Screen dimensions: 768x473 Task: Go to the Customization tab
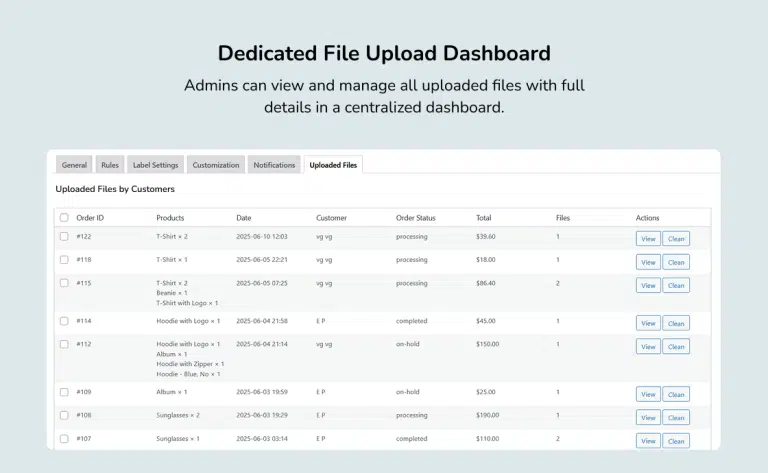tap(216, 165)
